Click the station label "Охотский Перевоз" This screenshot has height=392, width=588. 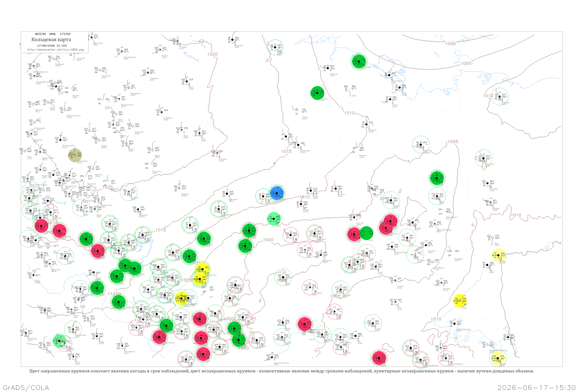[x=444, y=230]
